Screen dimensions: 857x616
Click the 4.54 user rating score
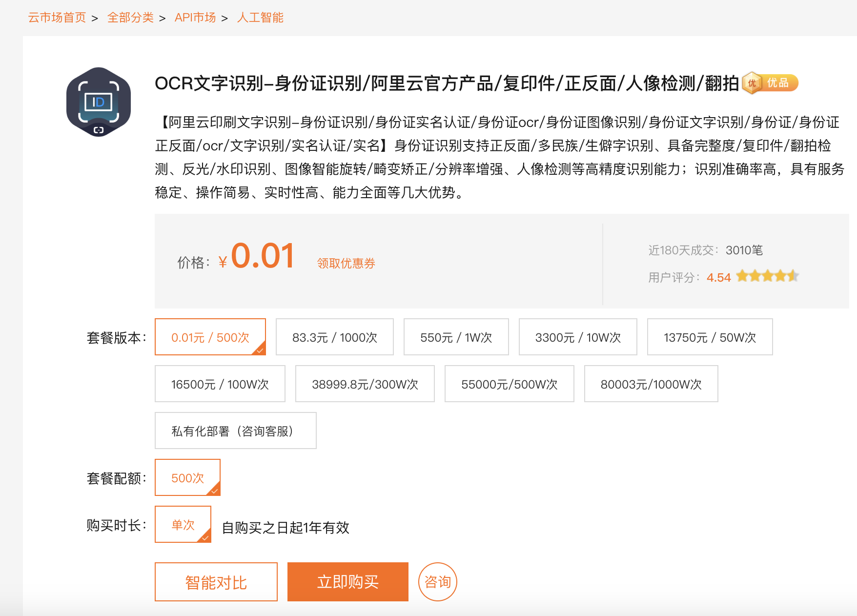pos(719,278)
